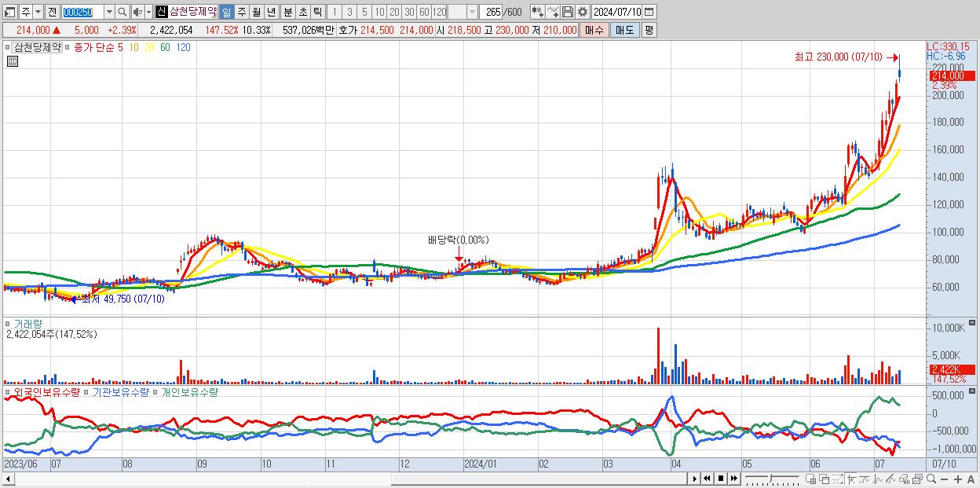Click the trend line drawing icon
Screen dimensions: 980x488
tap(865, 479)
